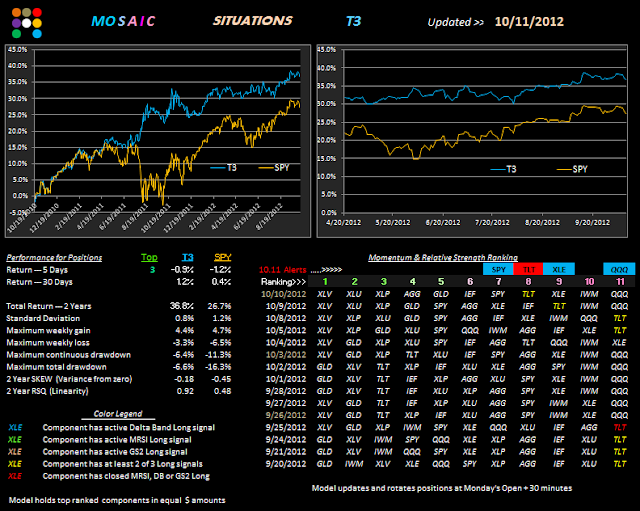640x511 pixels.
Task: Click the green dot in the Mosaic logo
Action: pos(16,33)
